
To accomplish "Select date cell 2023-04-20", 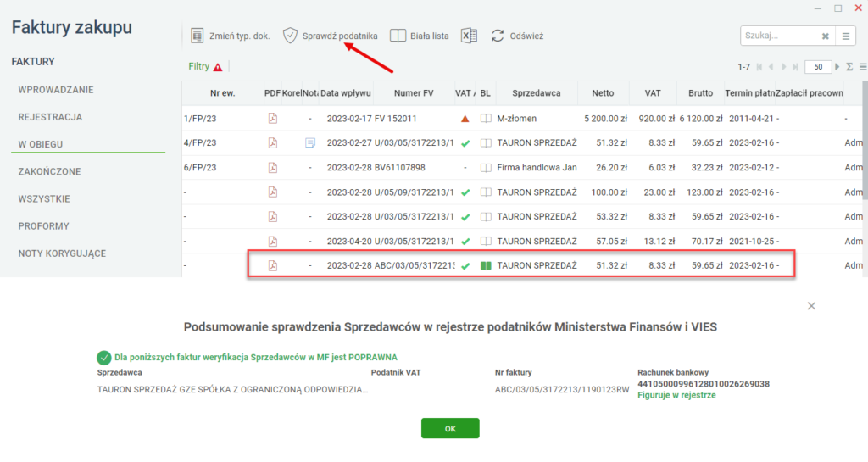I will coord(349,242).
